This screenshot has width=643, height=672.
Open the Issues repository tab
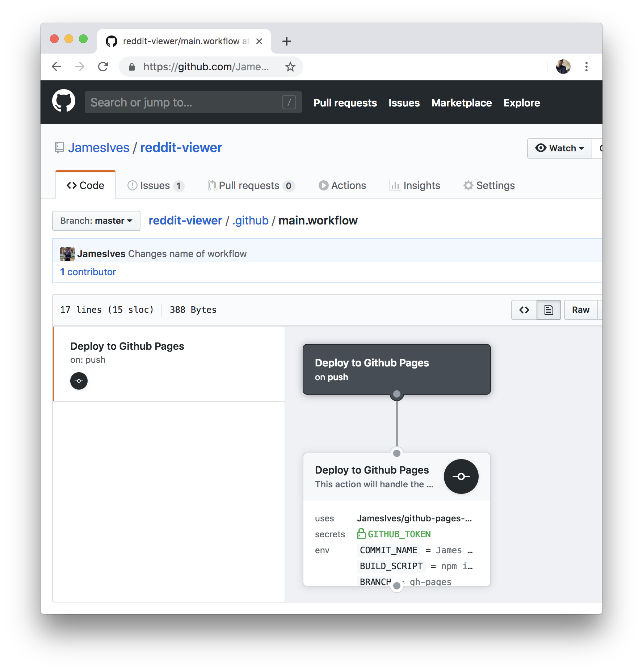coord(156,186)
